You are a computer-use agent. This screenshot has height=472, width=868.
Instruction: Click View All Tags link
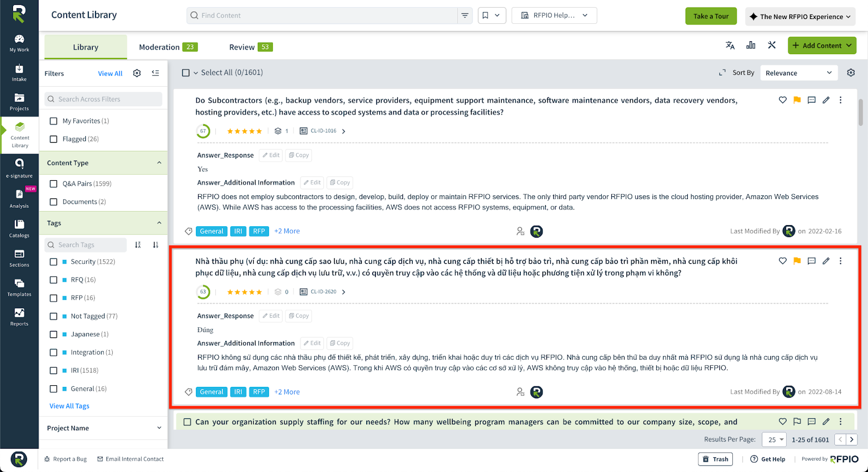tap(69, 406)
